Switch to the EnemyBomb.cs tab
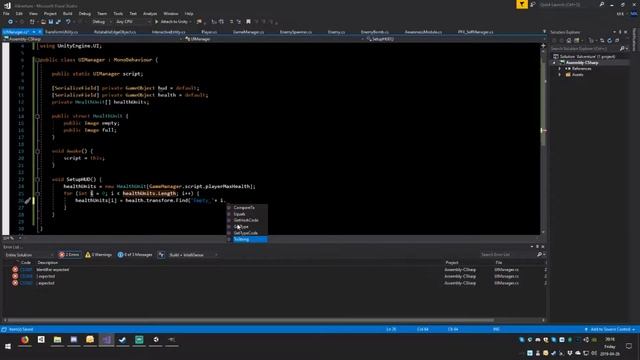Image resolution: width=640 pixels, height=360 pixels. point(374,32)
